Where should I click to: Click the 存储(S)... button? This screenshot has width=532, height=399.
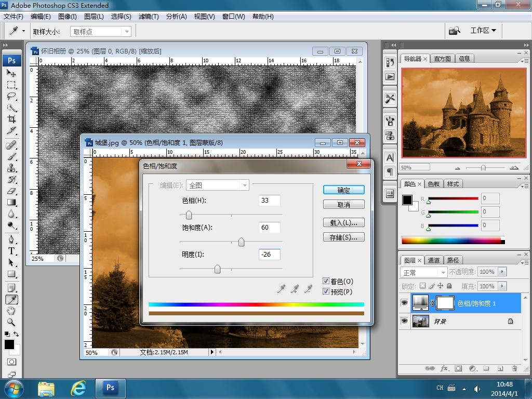click(344, 237)
